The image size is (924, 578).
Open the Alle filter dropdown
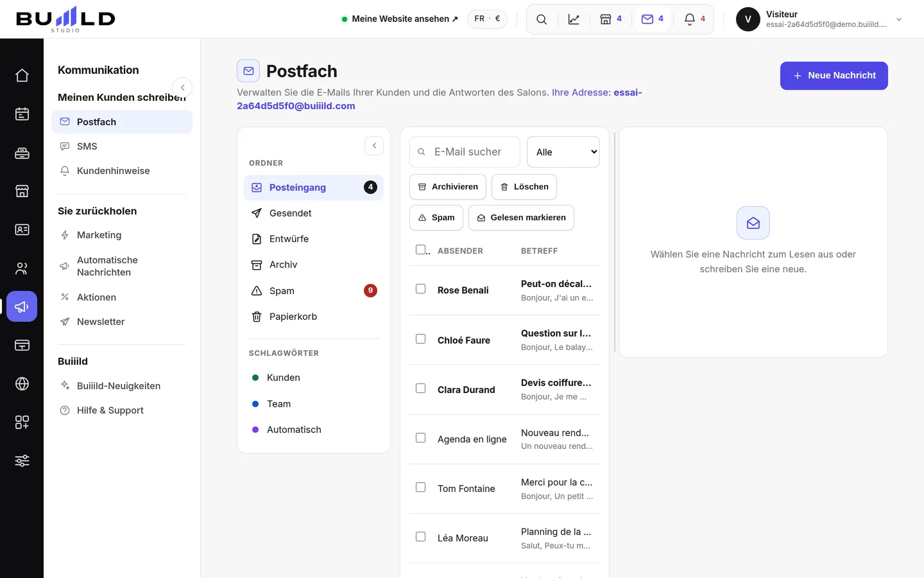click(563, 152)
